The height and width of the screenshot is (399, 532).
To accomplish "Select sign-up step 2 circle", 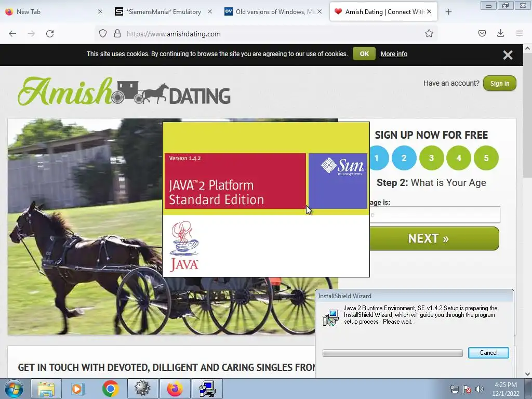I will [404, 158].
